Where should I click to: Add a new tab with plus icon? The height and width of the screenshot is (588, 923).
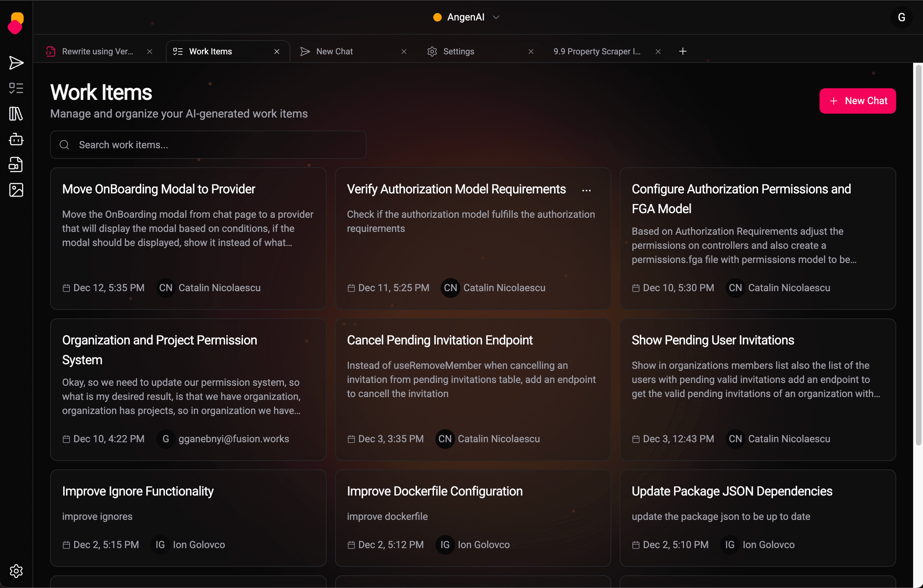683,51
